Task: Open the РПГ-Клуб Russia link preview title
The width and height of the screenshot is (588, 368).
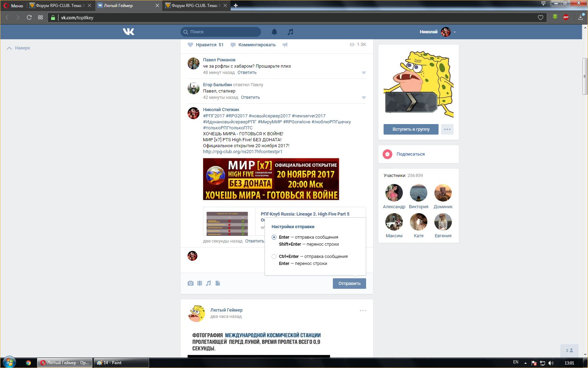Action: point(305,214)
